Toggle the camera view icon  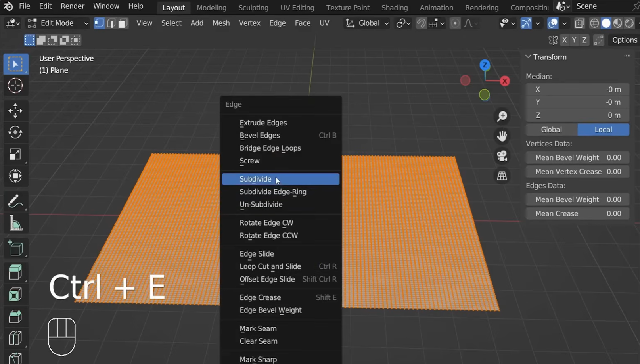click(x=502, y=156)
